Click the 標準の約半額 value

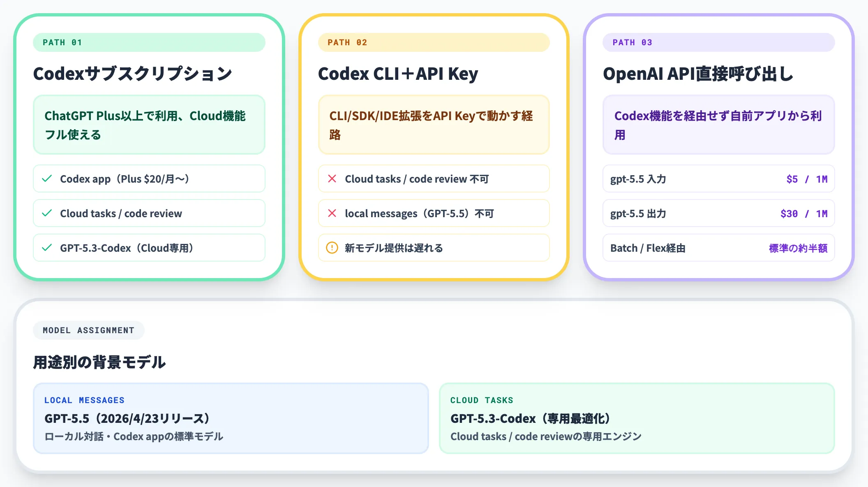pyautogui.click(x=798, y=248)
